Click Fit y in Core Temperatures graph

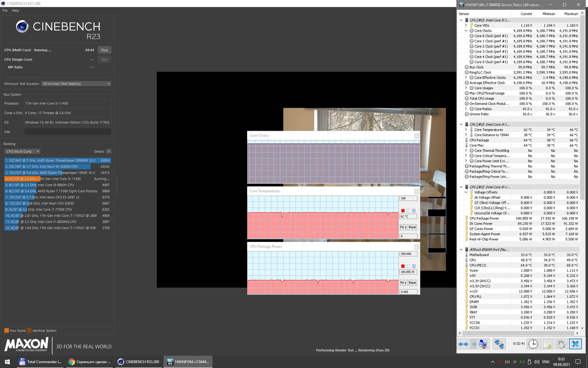pos(403,227)
